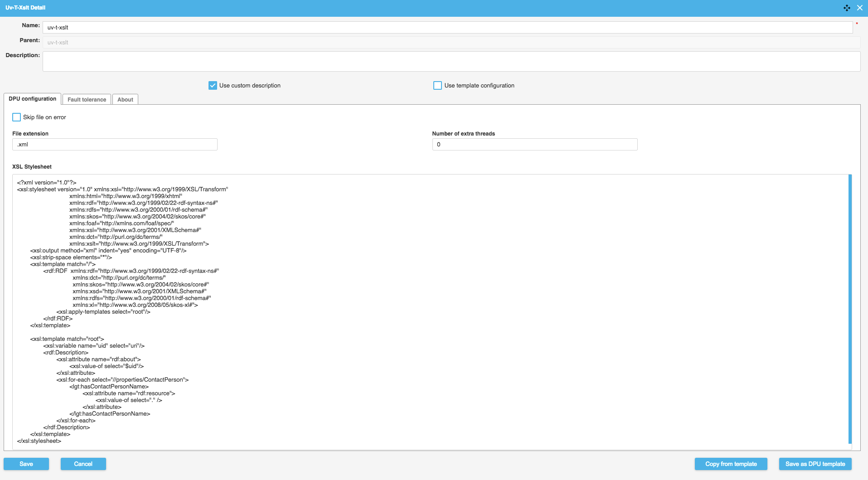Click Save as DPU template button

click(x=815, y=464)
